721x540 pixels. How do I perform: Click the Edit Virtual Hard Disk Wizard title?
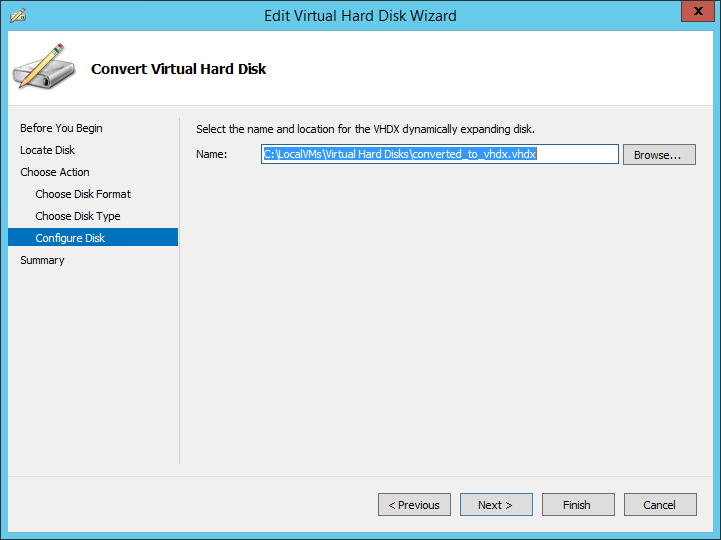(x=360, y=16)
